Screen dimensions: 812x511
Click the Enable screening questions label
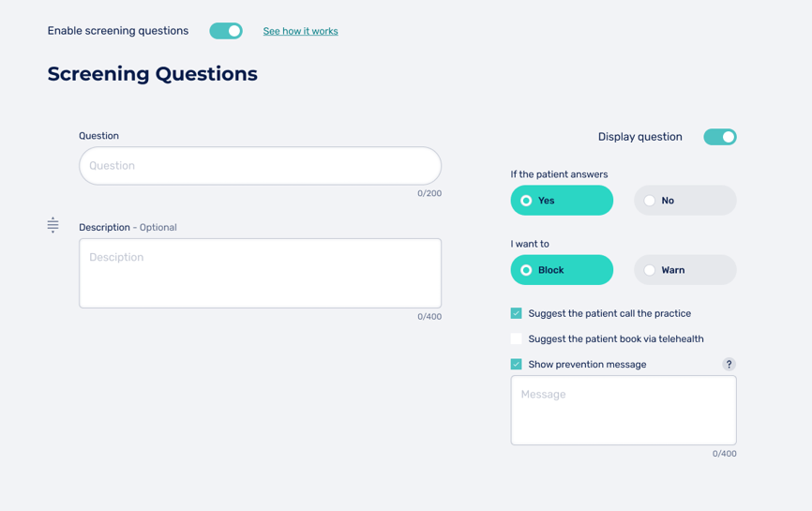(x=118, y=31)
